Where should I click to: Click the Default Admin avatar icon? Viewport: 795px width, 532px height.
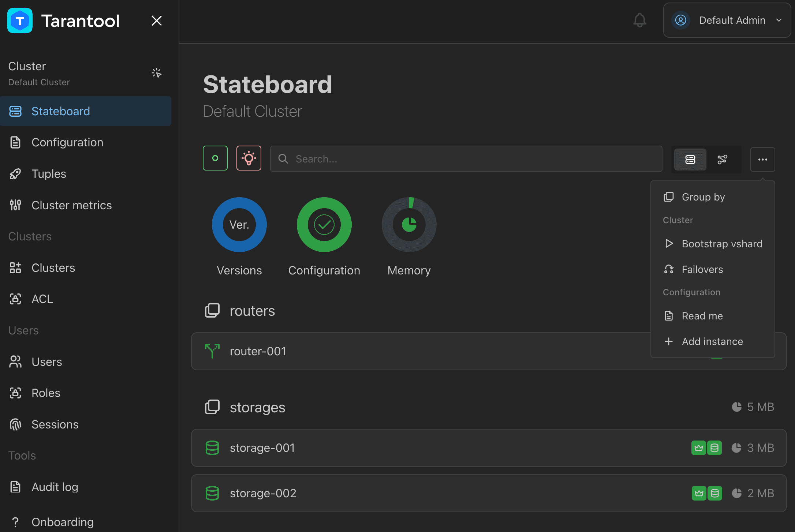pos(680,20)
